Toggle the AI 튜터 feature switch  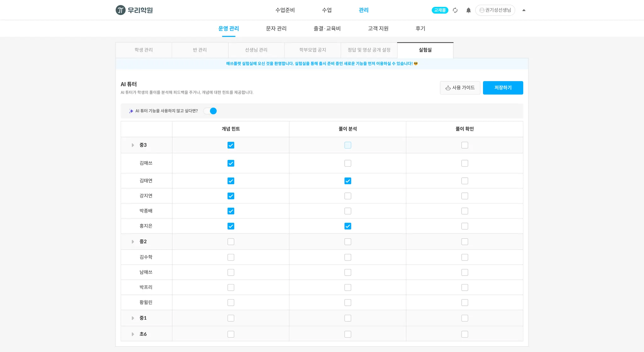pyautogui.click(x=210, y=111)
